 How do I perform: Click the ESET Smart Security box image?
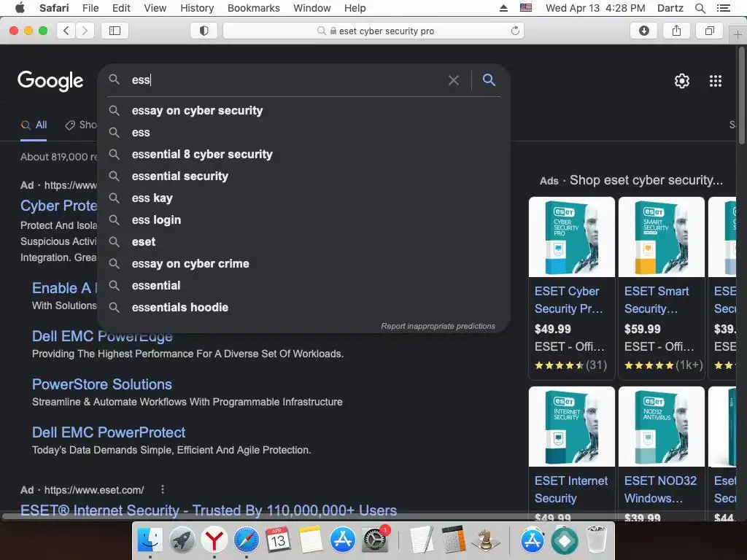[x=661, y=237]
